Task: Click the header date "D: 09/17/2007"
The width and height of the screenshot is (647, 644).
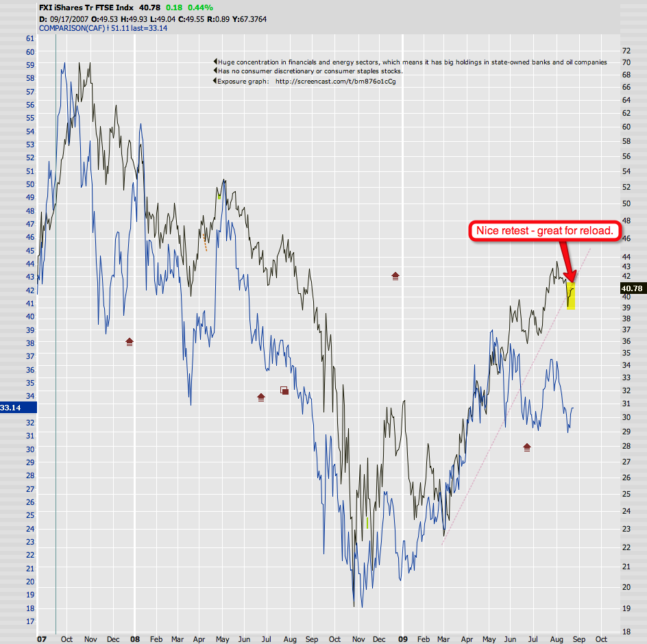Action: [64, 19]
